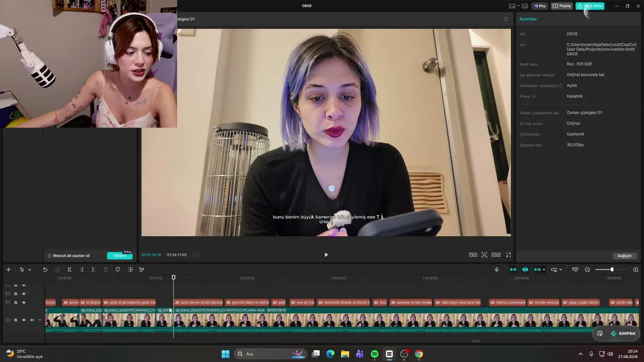Click the magic wand edit icon
This screenshot has height=362, width=644.
pos(142,269)
